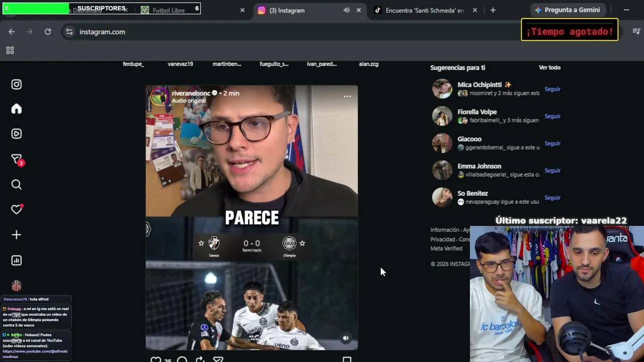Screen dimensions: 644x362
Task: Open the Giacooo name link
Action: click(469, 139)
